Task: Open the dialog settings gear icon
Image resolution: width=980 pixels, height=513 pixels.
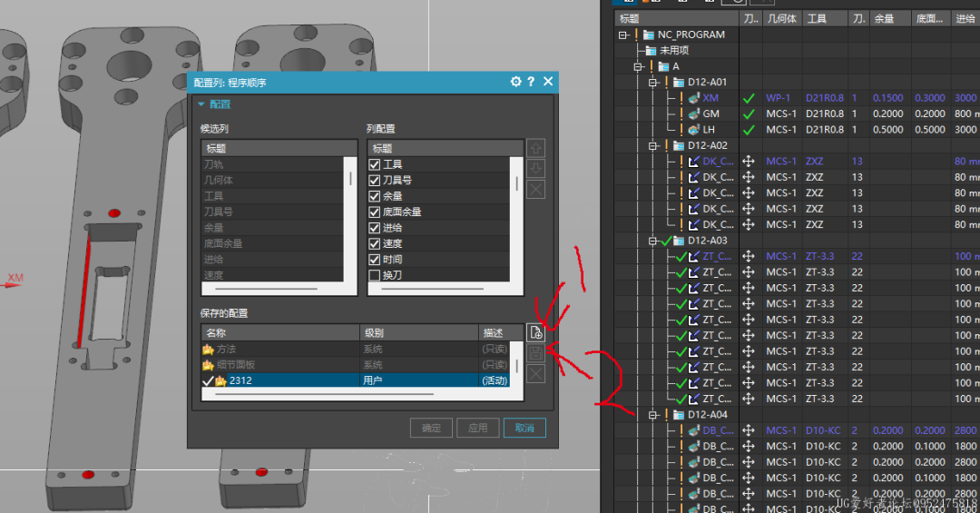Action: coord(515,82)
